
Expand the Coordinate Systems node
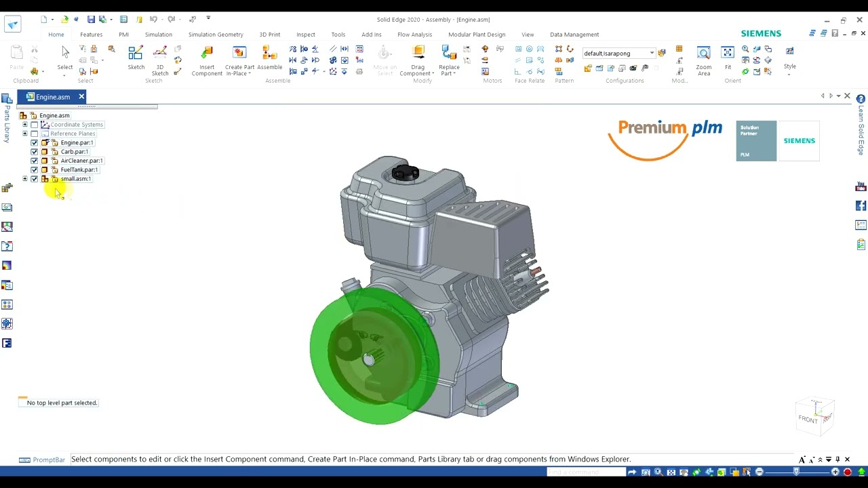point(25,125)
